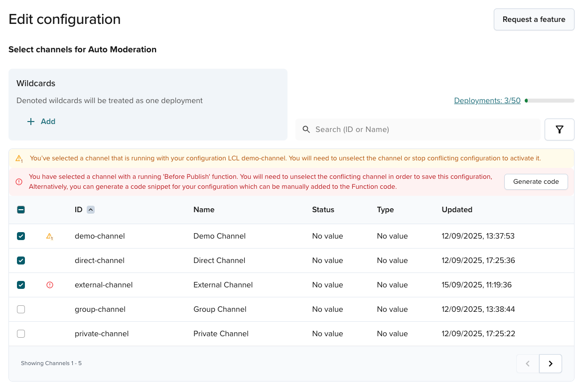Select the direct-channel row checkbox
Image resolution: width=582 pixels, height=392 pixels.
(x=21, y=260)
